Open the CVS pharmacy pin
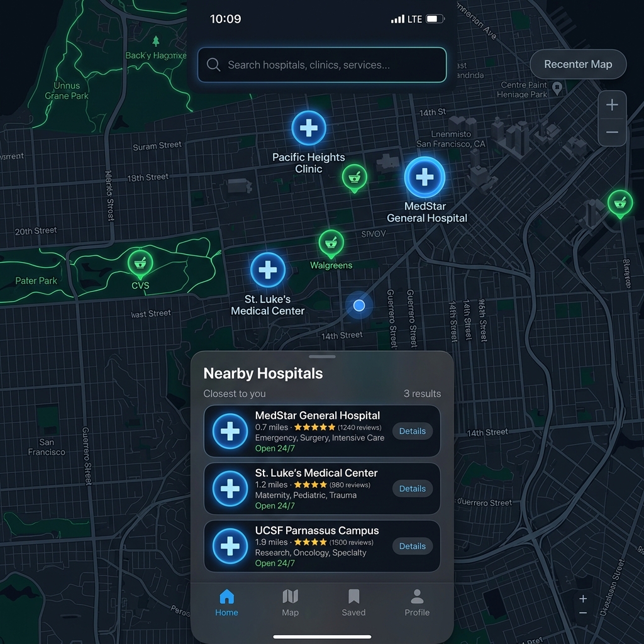 click(x=140, y=264)
